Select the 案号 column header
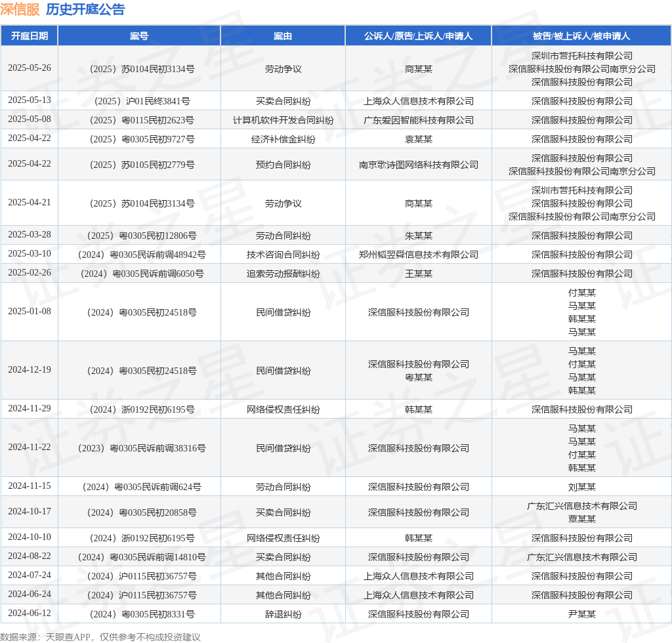The height and width of the screenshot is (643, 672). 139,36
